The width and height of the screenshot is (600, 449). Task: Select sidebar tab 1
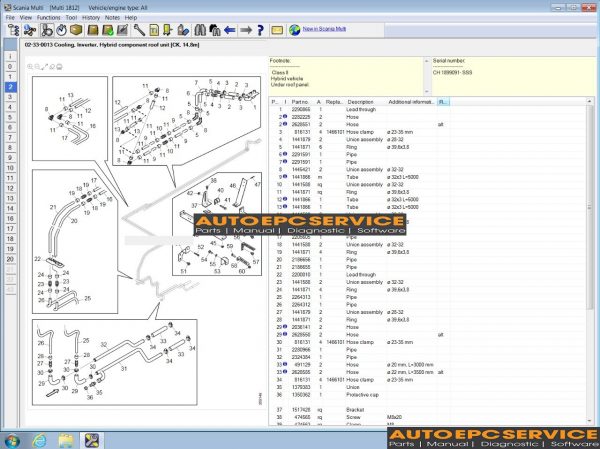click(x=10, y=77)
